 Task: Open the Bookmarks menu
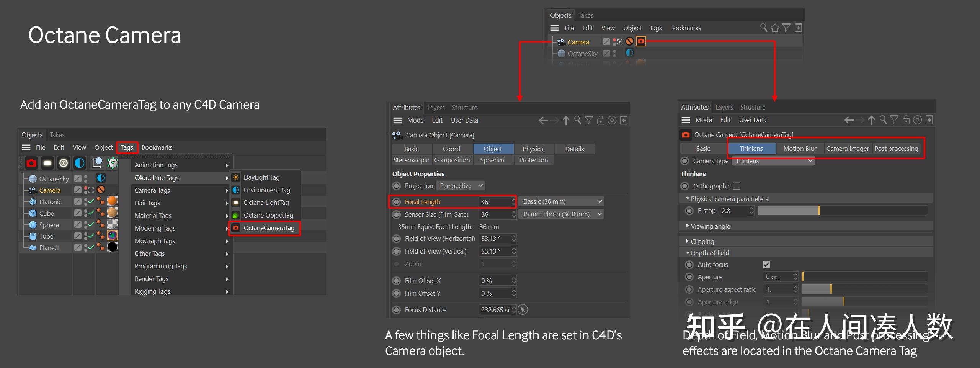(157, 147)
